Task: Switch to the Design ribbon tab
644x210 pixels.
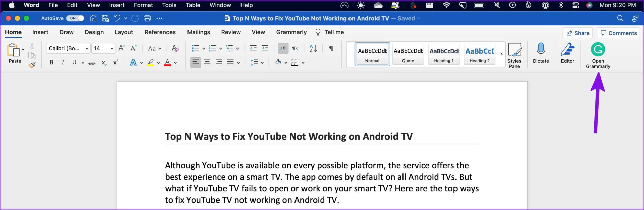Action: click(94, 32)
